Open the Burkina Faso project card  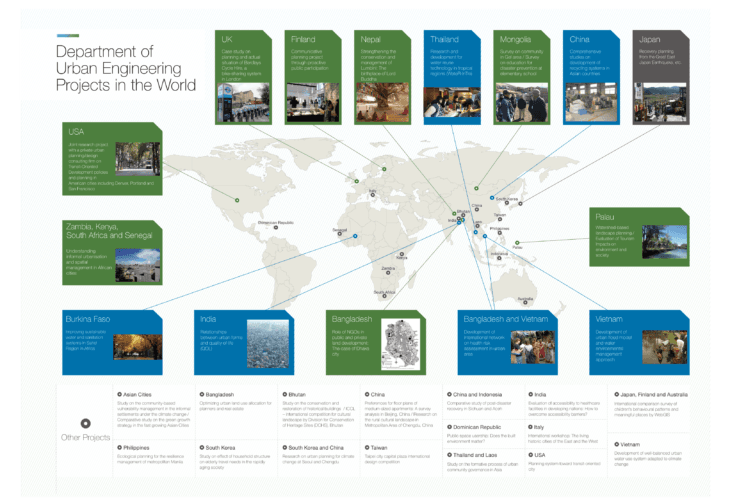tap(112, 342)
